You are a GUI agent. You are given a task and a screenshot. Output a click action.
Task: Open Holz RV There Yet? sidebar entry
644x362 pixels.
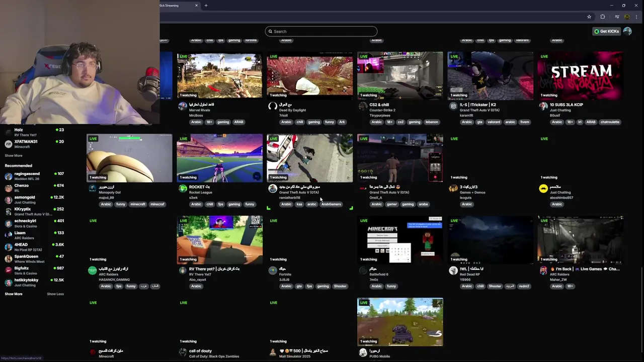pyautogui.click(x=34, y=132)
